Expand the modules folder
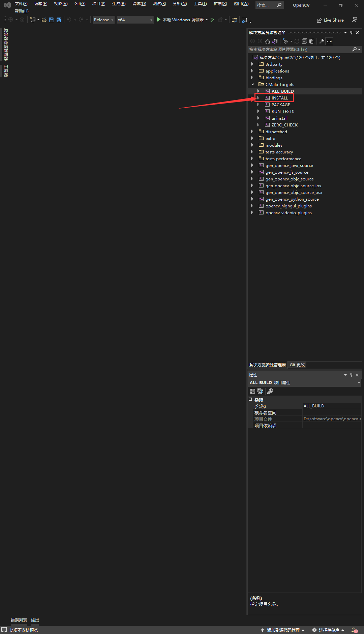The image size is (364, 634). pyautogui.click(x=252, y=145)
